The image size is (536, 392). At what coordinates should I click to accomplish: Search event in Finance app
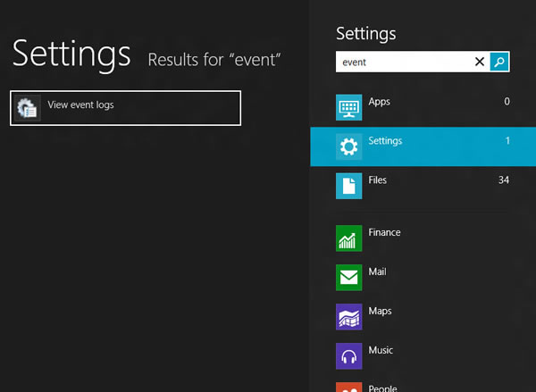tap(423, 238)
